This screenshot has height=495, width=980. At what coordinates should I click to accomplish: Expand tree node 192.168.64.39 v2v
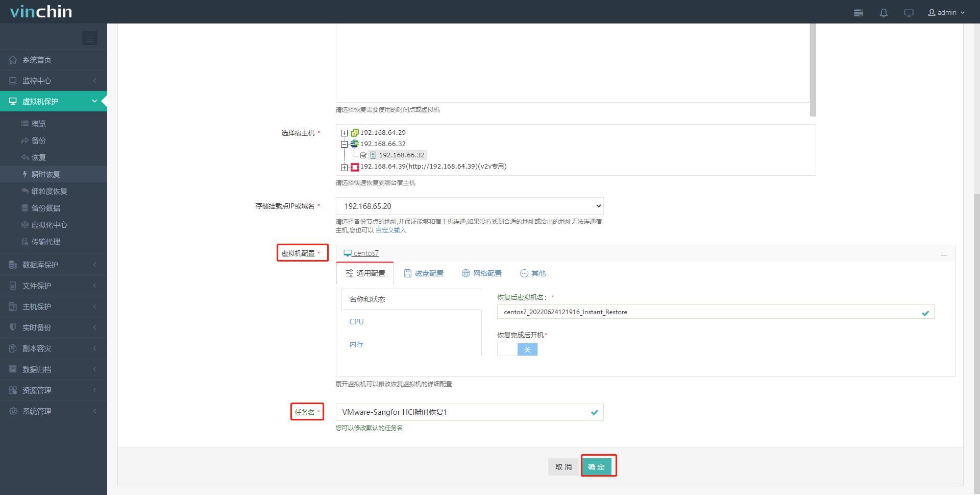click(x=345, y=167)
